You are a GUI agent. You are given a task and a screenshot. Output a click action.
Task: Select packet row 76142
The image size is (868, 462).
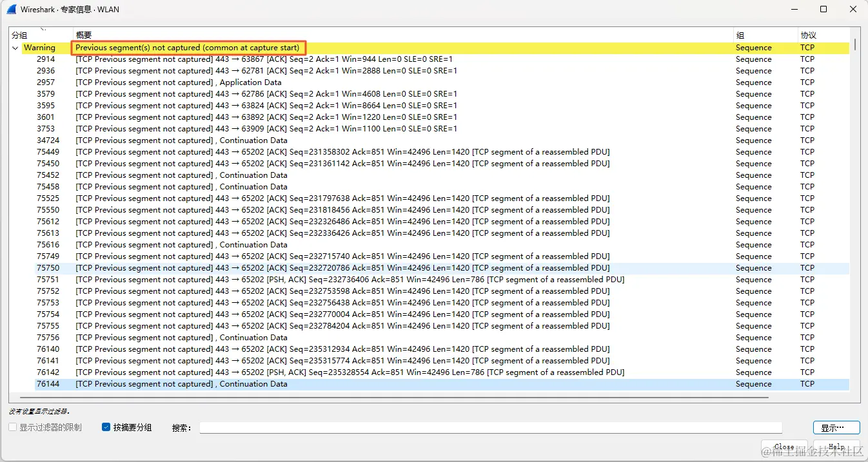click(442, 372)
